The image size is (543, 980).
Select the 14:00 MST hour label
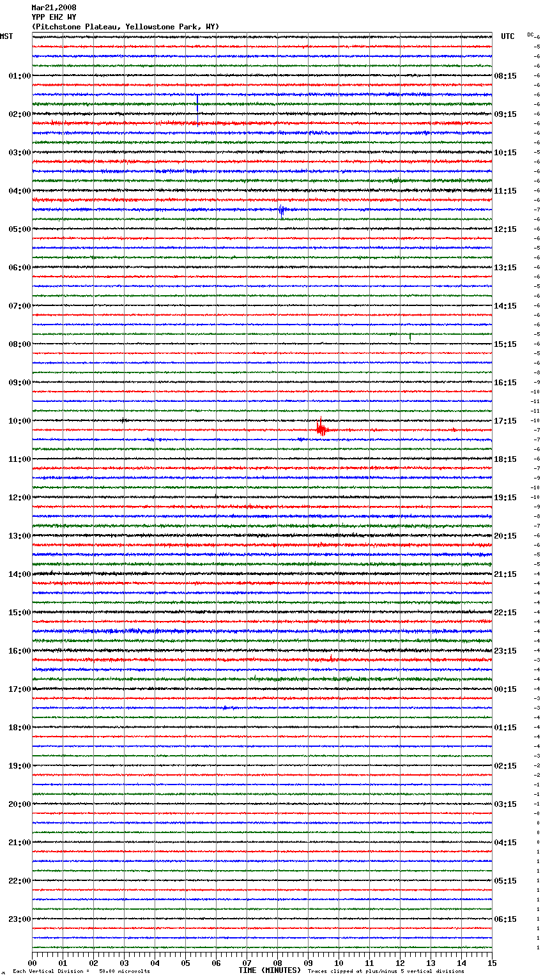(20, 574)
